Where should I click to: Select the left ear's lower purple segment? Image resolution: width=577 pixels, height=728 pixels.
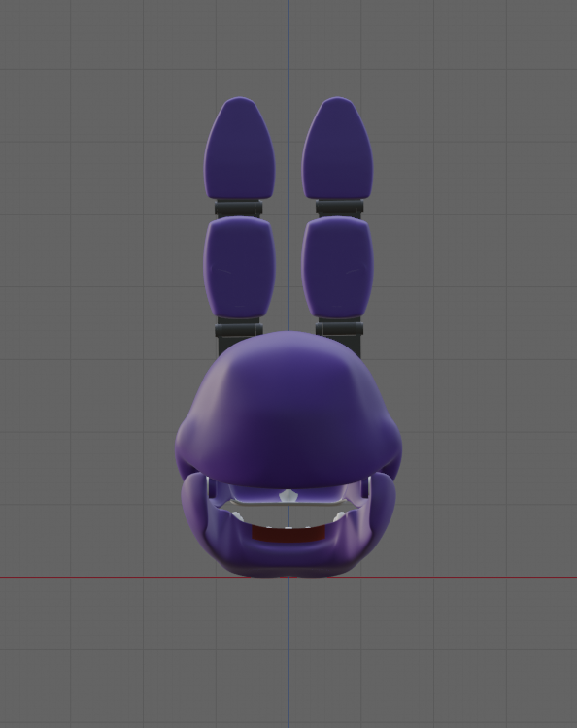pos(239,268)
